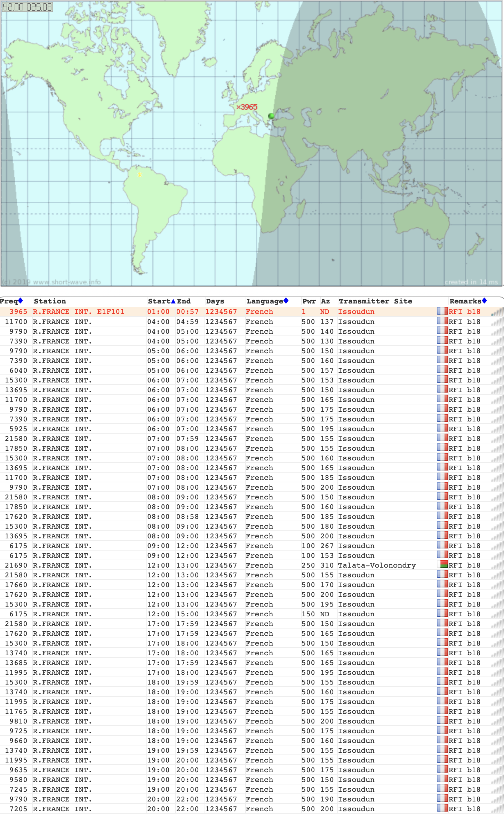Sort by the Language diamond icon

click(286, 301)
